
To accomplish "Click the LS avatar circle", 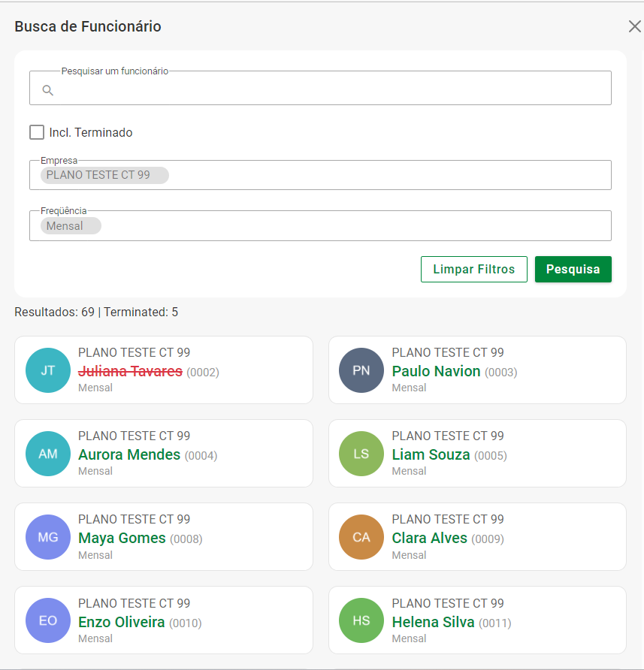I will coord(361,454).
